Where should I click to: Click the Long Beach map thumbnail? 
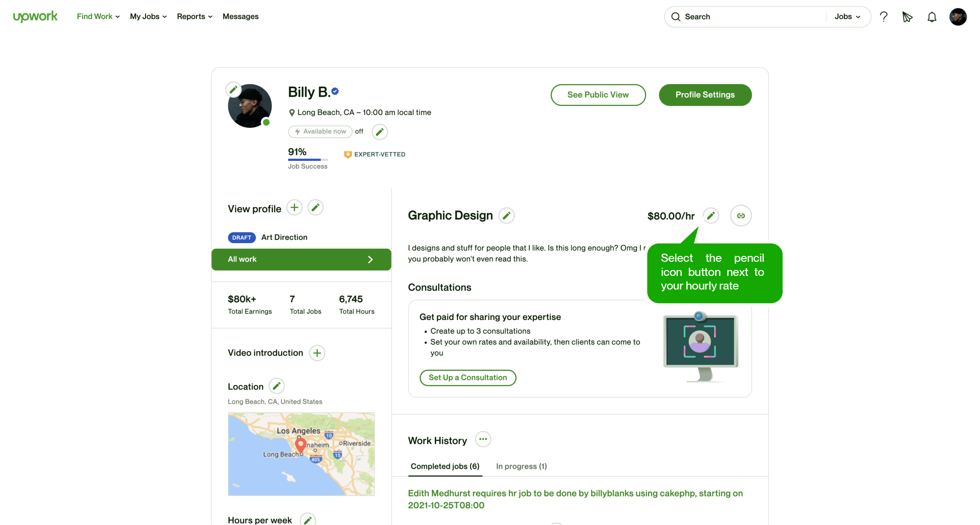click(301, 454)
